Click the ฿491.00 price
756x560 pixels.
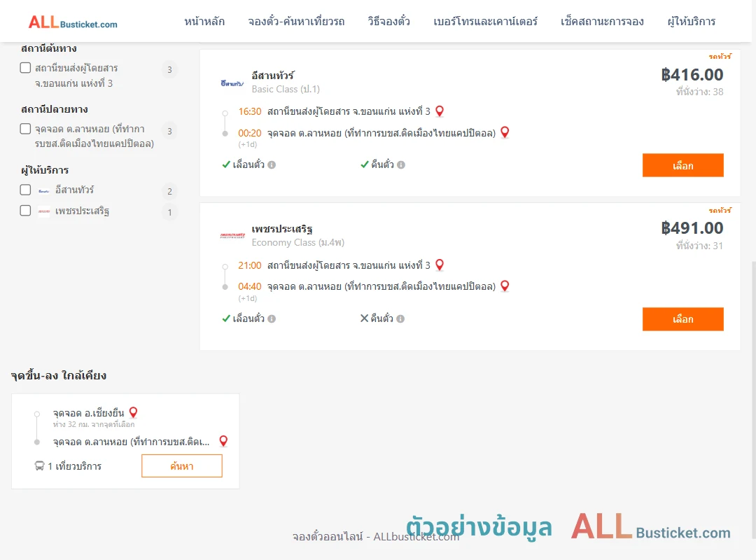(x=692, y=228)
